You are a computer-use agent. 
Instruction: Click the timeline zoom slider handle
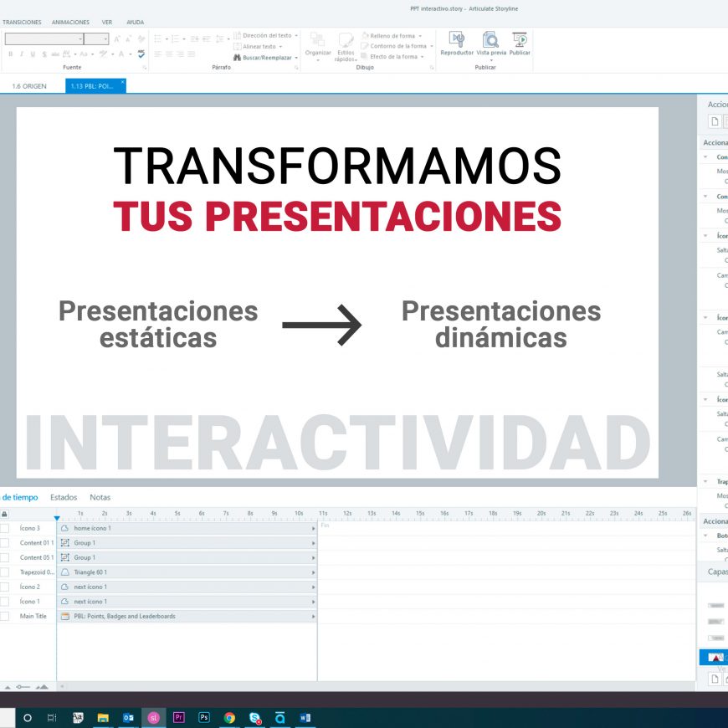(x=19, y=687)
